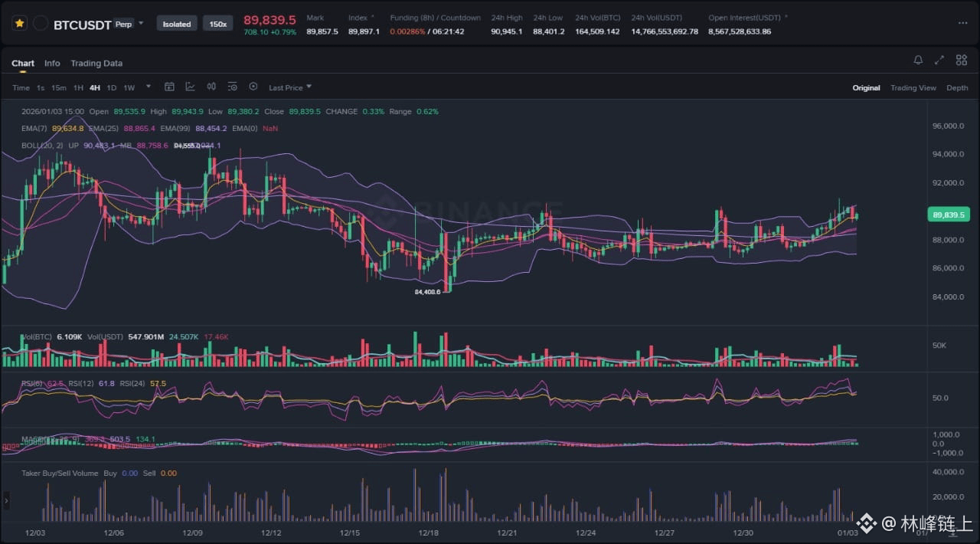Click the alert bell icon
The height and width of the screenshot is (544, 980).
point(918,60)
